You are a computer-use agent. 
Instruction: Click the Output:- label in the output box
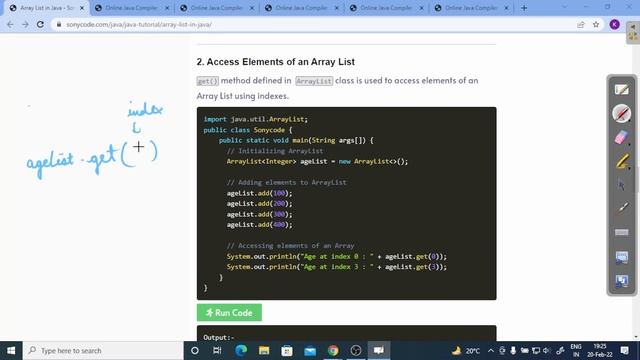[219, 338]
